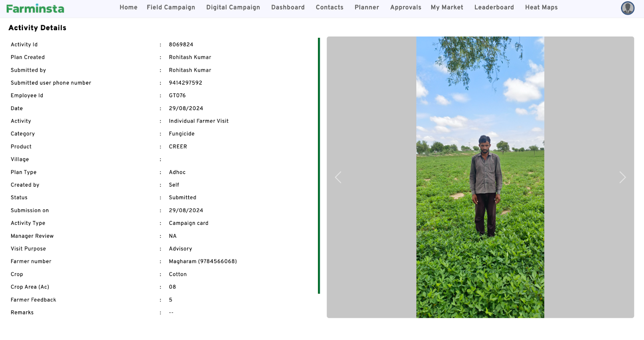The image size is (644, 340).
Task: Click the farmer field photo
Action: pos(480,177)
